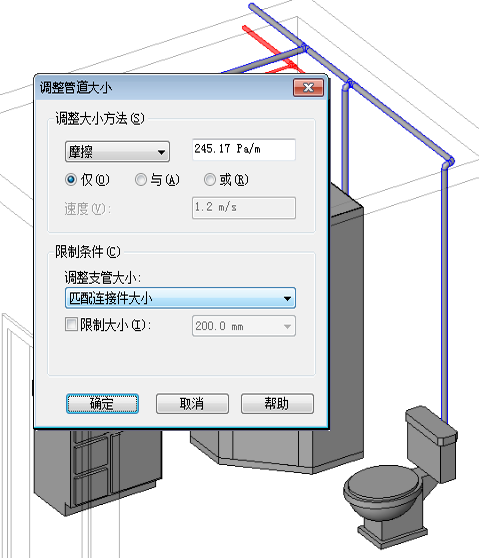
Task: Click the 调整管道大小 title bar
Action: tap(164, 88)
